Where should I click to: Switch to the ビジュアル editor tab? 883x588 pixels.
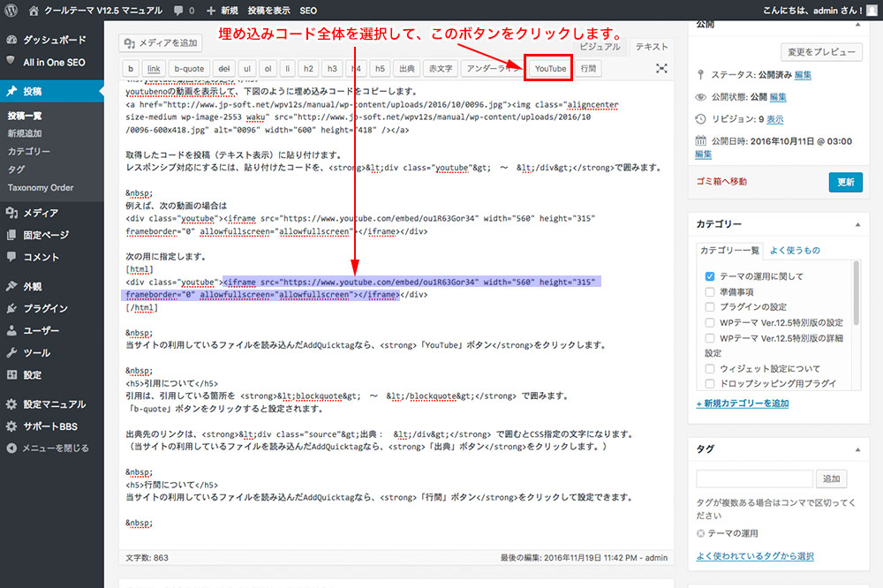(600, 47)
